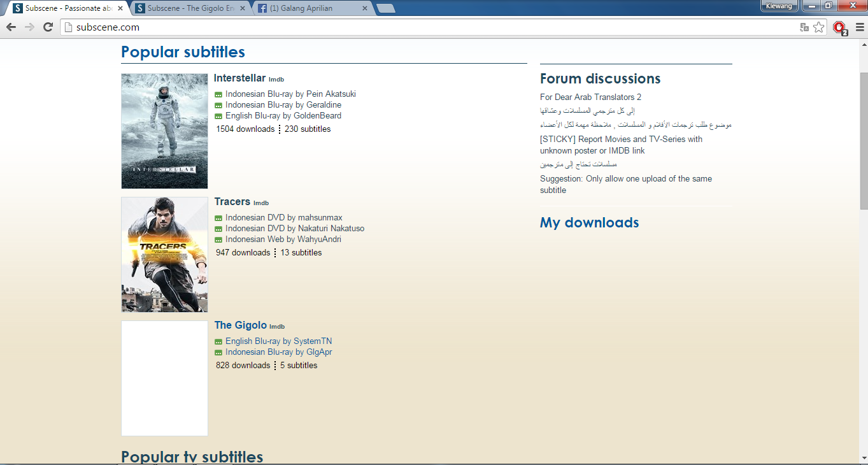The width and height of the screenshot is (868, 465).
Task: Switch to the Subscene - The Gigolo tab
Action: point(191,8)
